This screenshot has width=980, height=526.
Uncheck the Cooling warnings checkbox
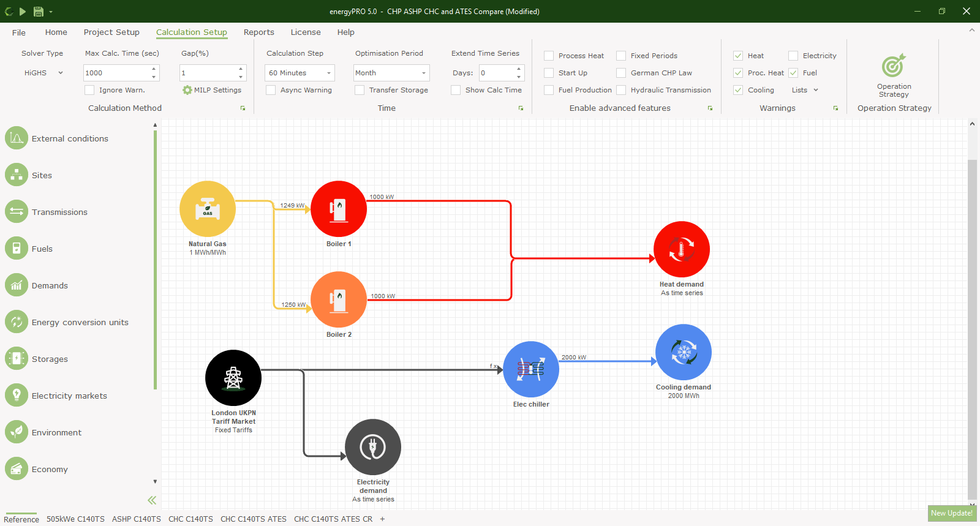click(738, 90)
